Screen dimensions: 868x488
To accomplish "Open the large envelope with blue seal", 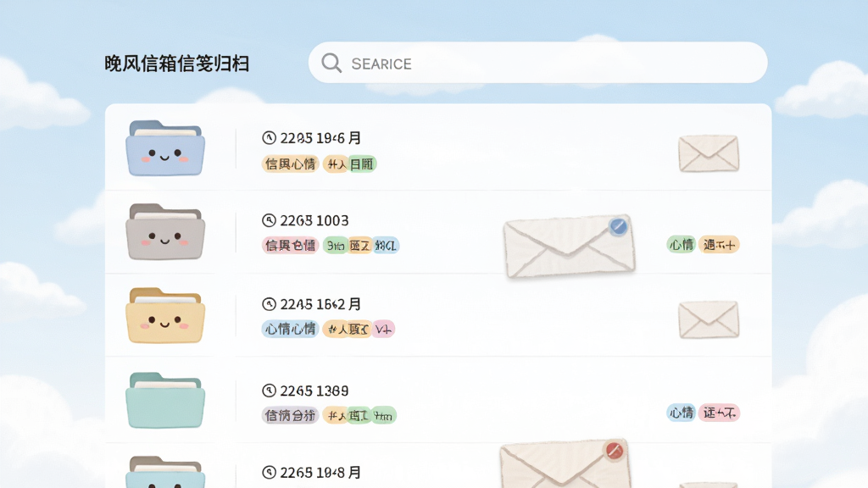I will (569, 246).
